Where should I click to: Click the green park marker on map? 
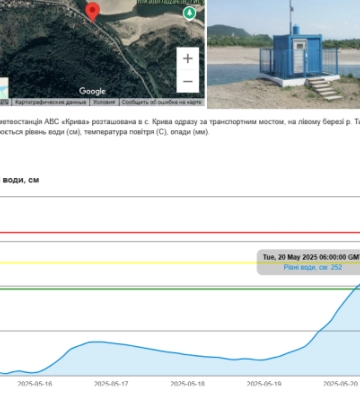(190, 13)
